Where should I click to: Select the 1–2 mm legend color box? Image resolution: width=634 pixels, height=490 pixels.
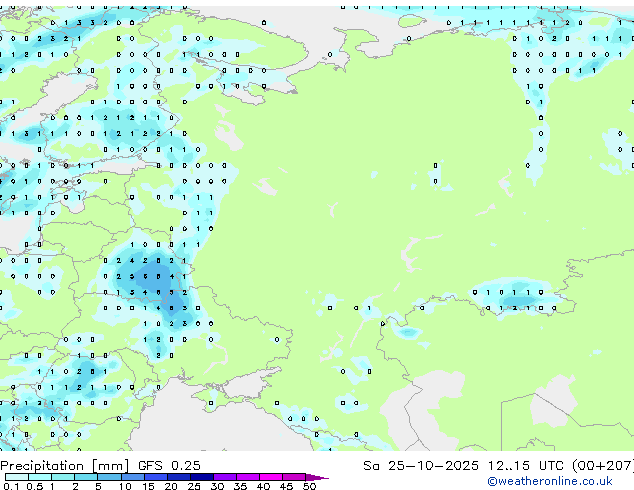[63, 477]
